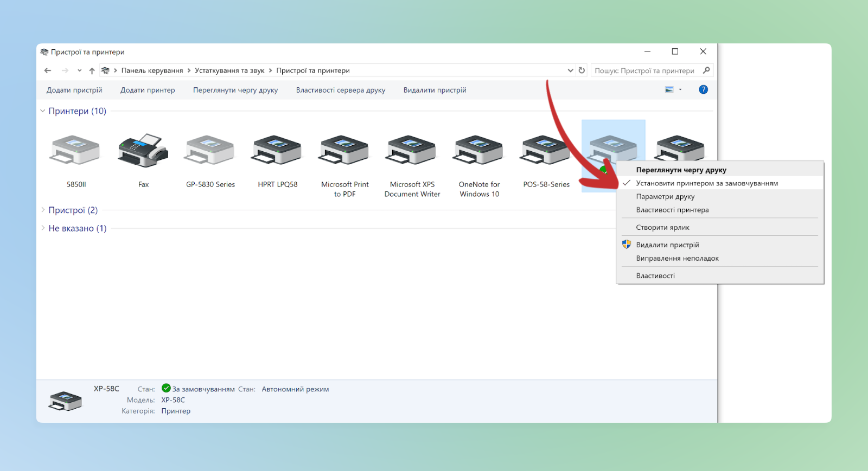Image resolution: width=868 pixels, height=471 pixels.
Task: Select the 5850II printer icon
Action: click(x=75, y=151)
